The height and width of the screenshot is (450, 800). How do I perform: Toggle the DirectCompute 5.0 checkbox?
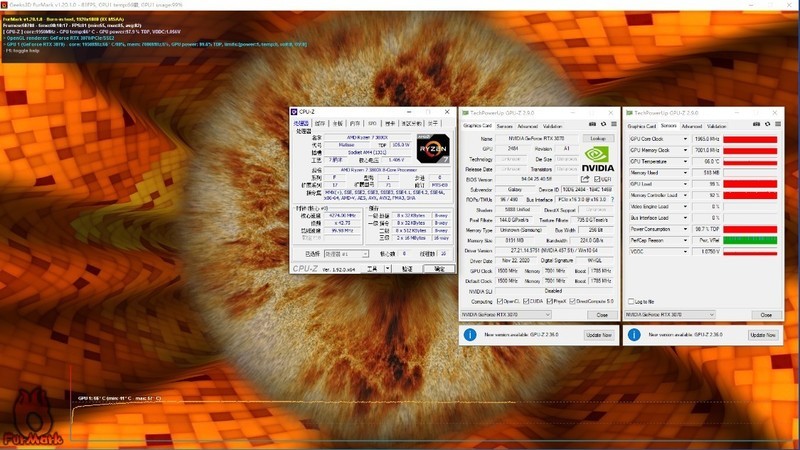tap(572, 302)
